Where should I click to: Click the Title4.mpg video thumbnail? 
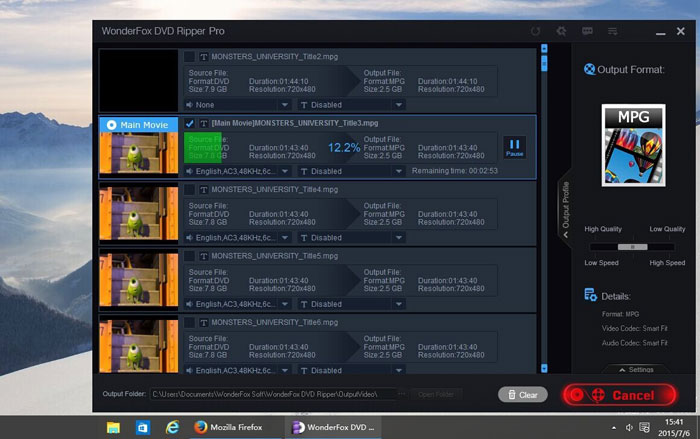[x=139, y=213]
